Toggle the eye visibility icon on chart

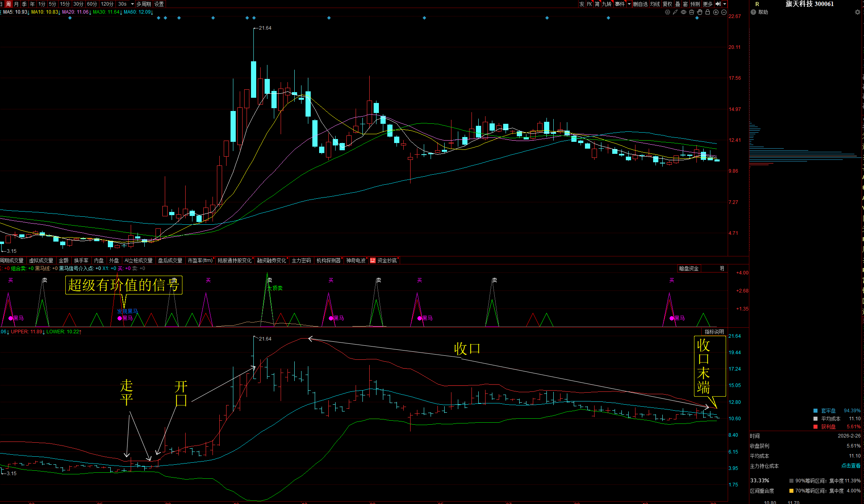[x=684, y=12]
